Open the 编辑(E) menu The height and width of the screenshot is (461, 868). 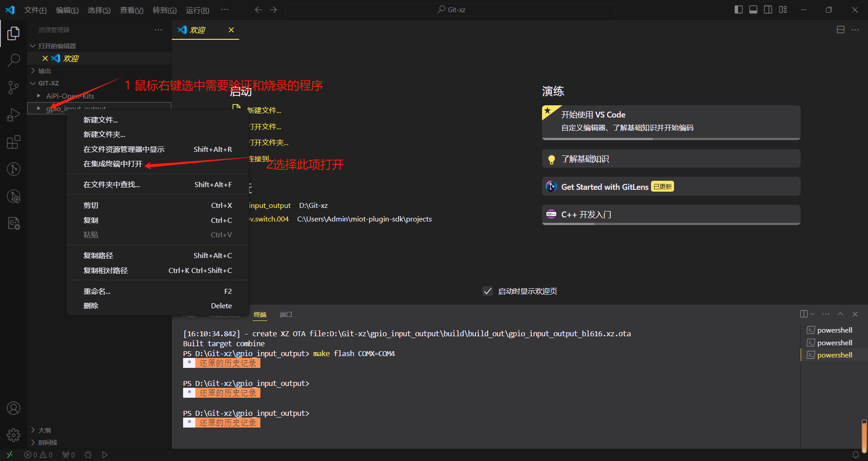pos(67,10)
